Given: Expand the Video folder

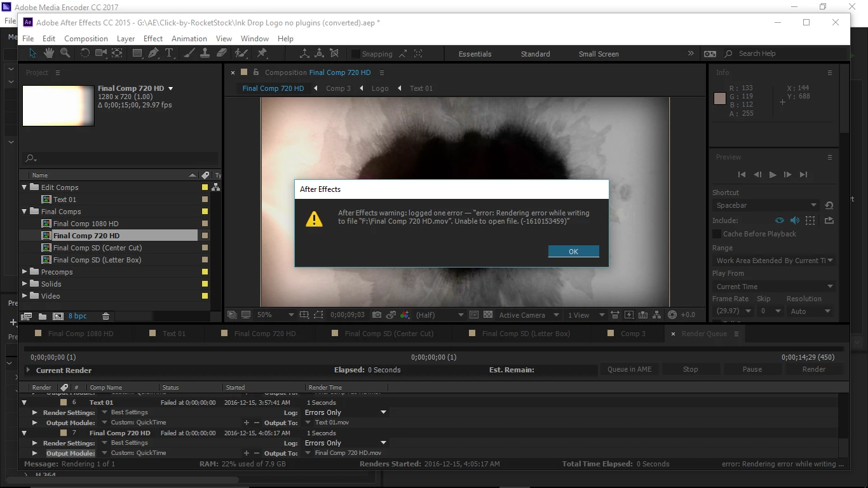Looking at the screenshot, I should (25, 296).
